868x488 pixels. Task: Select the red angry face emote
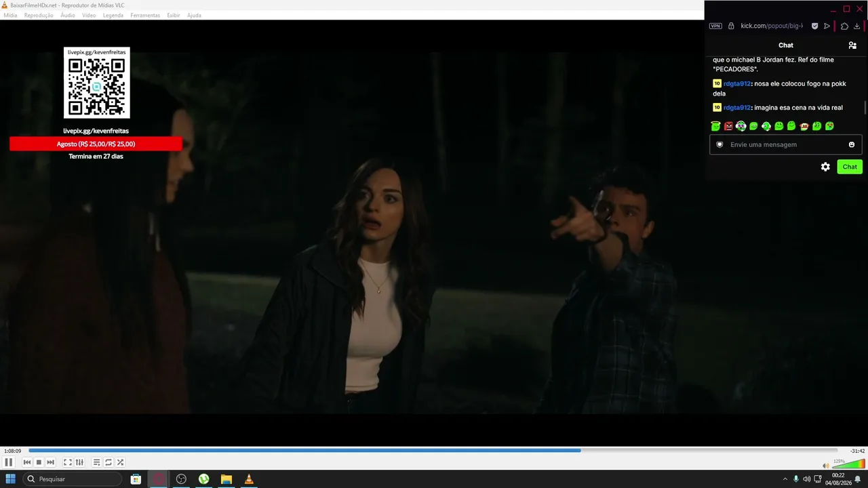click(728, 126)
